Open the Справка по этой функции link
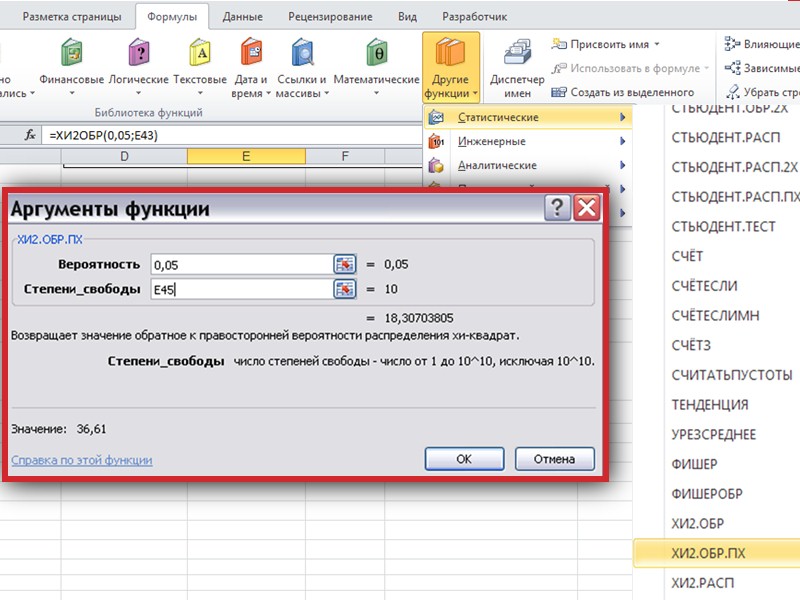Screen dimensions: 800x600 (81, 460)
